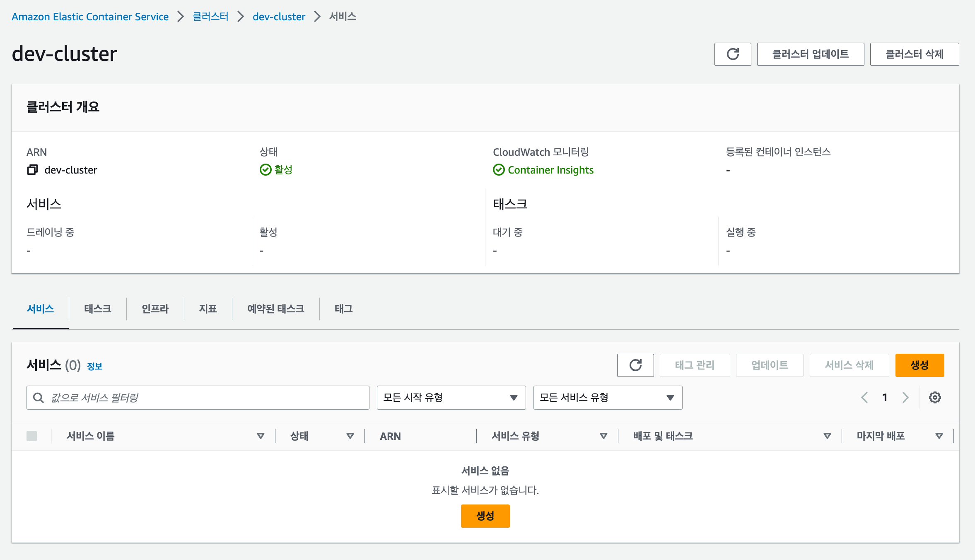This screenshot has width=975, height=560.
Task: Click the 클러스터 업데이트 button
Action: point(810,54)
